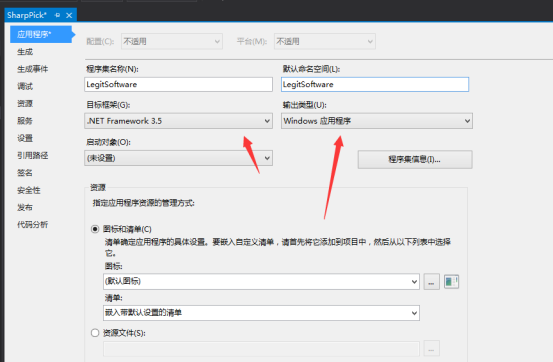Click the 资源文件 browse ellipsis button
Screen dimensions: 553x362
(431, 349)
